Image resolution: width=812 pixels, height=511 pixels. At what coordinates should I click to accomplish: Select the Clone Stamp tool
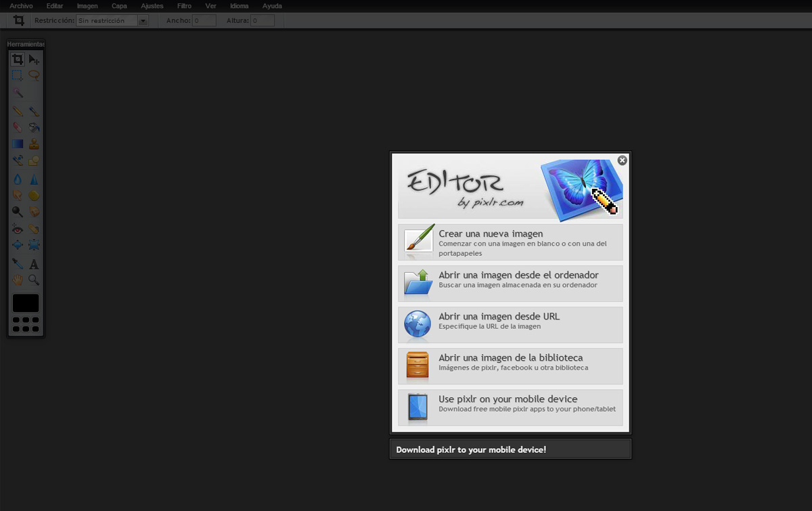pyautogui.click(x=34, y=144)
